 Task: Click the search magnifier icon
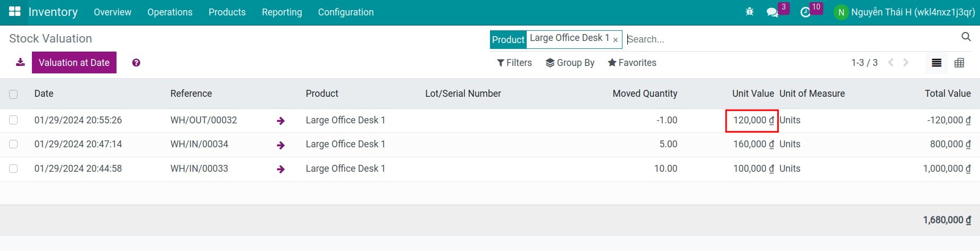966,37
